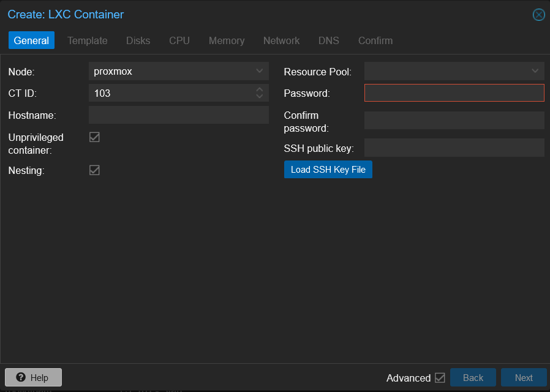550x392 pixels.
Task: Click the Password input field
Action: 454,92
